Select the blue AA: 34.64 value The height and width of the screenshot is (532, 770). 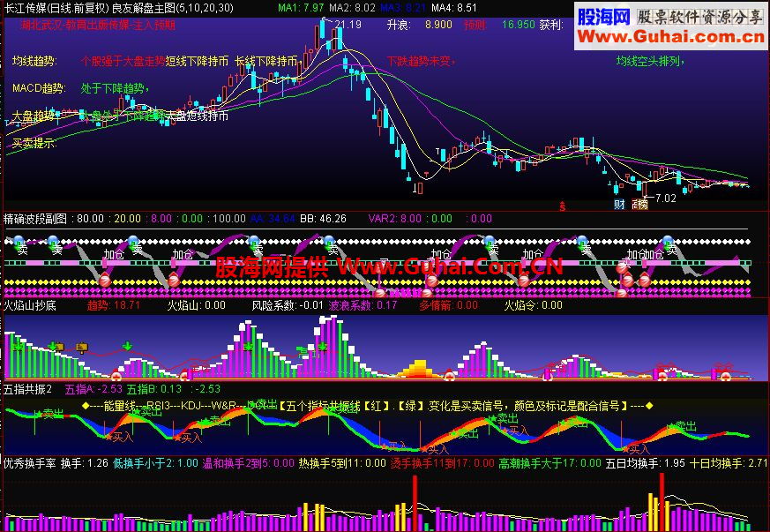(273, 219)
